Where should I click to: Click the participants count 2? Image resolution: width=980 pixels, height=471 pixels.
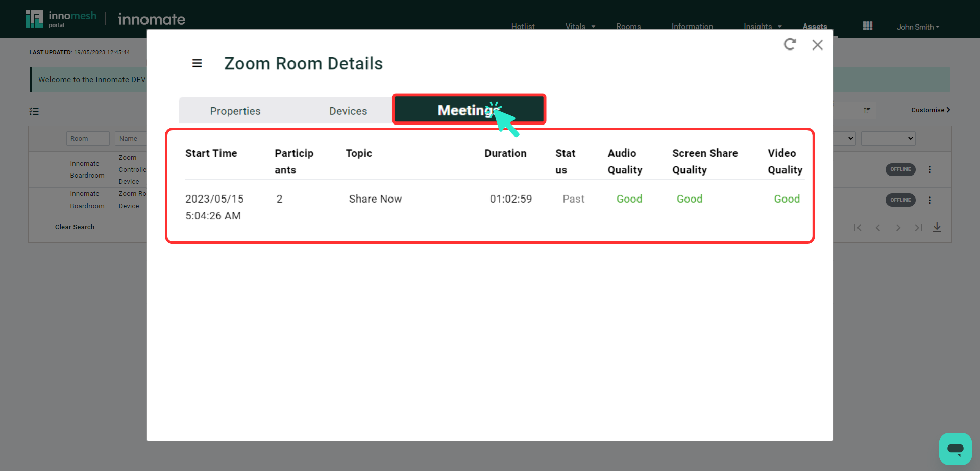point(279,199)
